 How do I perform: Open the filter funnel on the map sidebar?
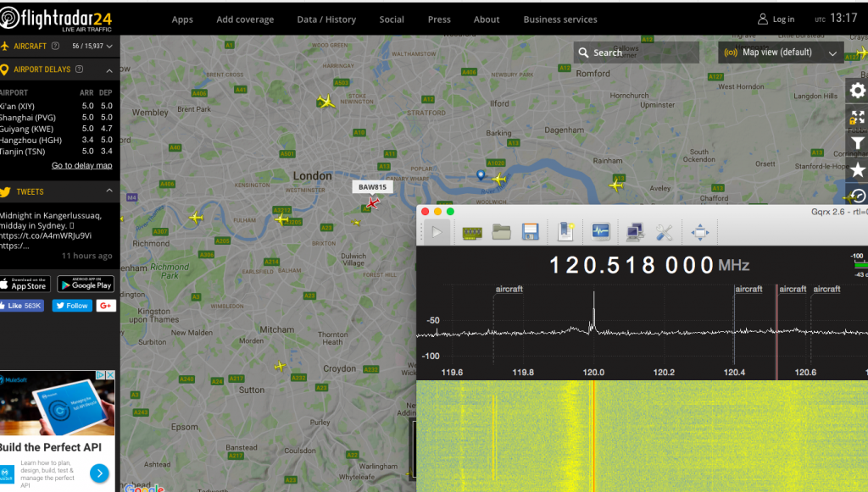[x=857, y=144]
